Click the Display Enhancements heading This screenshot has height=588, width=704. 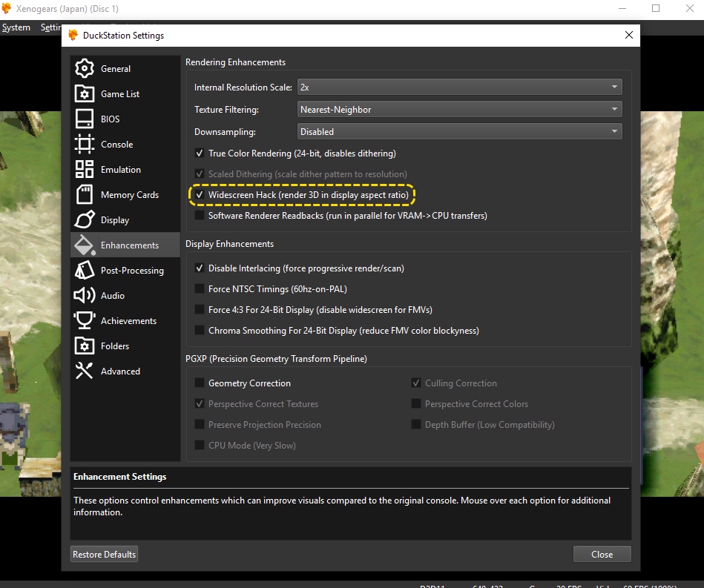coord(229,244)
